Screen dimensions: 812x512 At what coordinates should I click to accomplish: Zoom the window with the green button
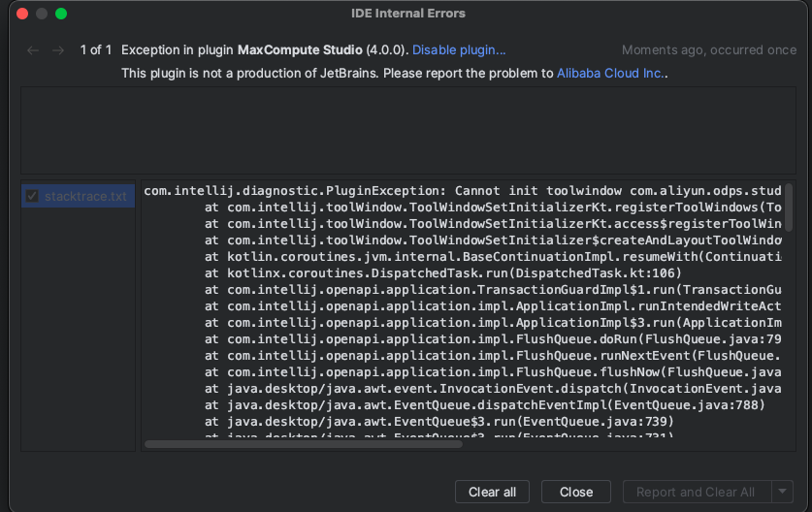pos(61,14)
